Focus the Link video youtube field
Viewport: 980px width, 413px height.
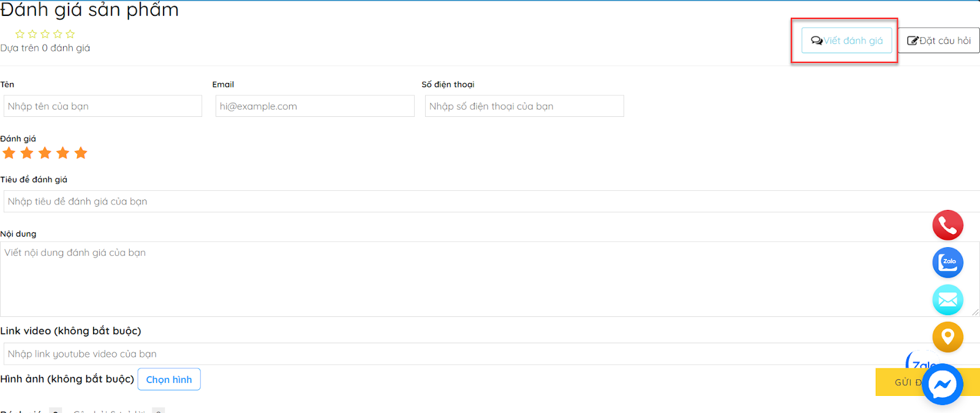tap(492, 354)
